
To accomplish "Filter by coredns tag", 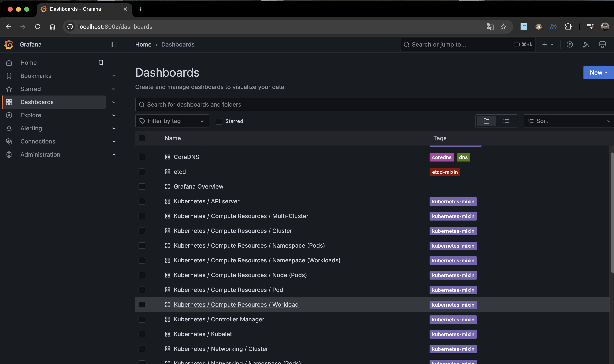I will coord(441,157).
